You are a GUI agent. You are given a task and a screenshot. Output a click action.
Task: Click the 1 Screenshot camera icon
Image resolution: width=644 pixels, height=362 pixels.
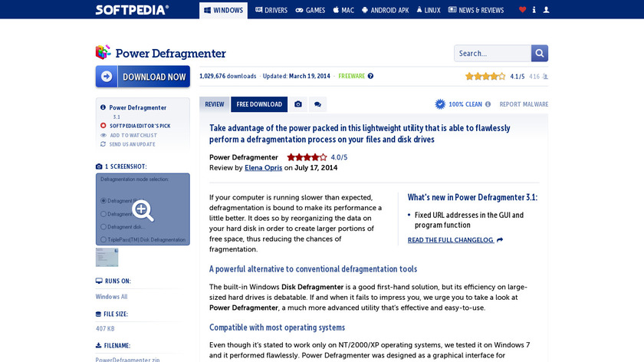click(x=99, y=166)
